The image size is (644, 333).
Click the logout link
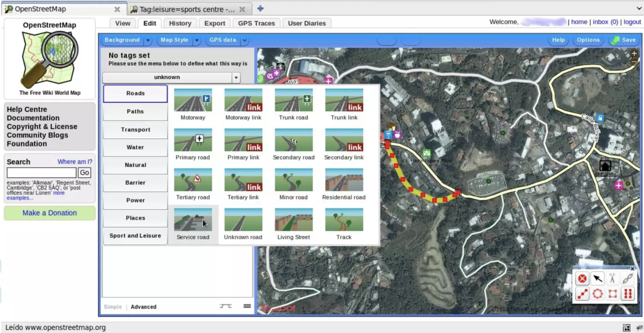coord(632,22)
